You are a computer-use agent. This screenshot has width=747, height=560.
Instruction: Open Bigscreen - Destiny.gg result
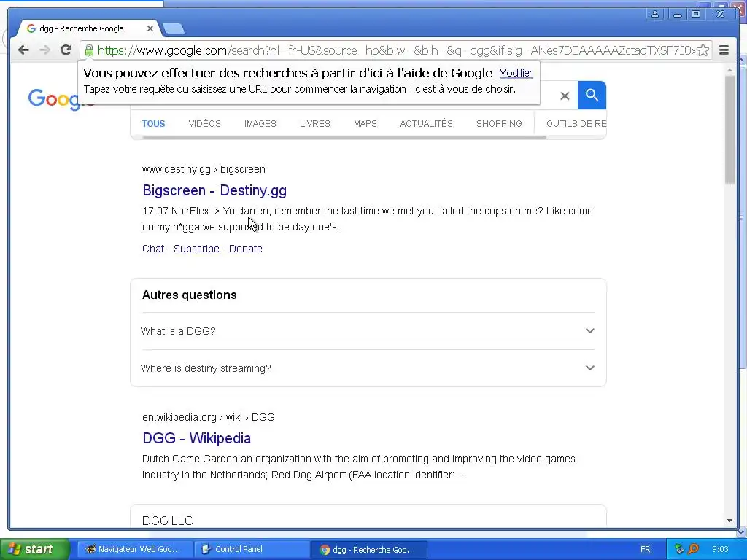click(x=214, y=190)
